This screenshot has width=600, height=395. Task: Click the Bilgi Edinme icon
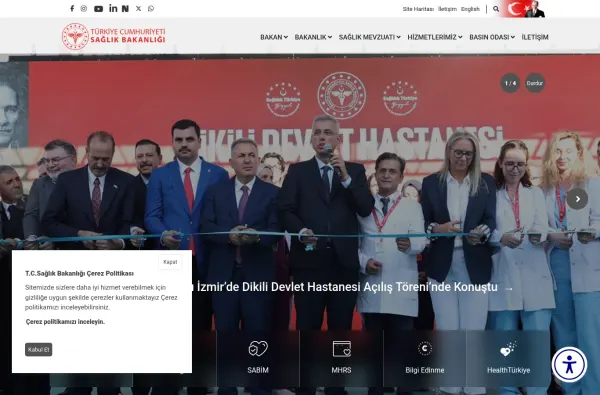click(x=425, y=348)
